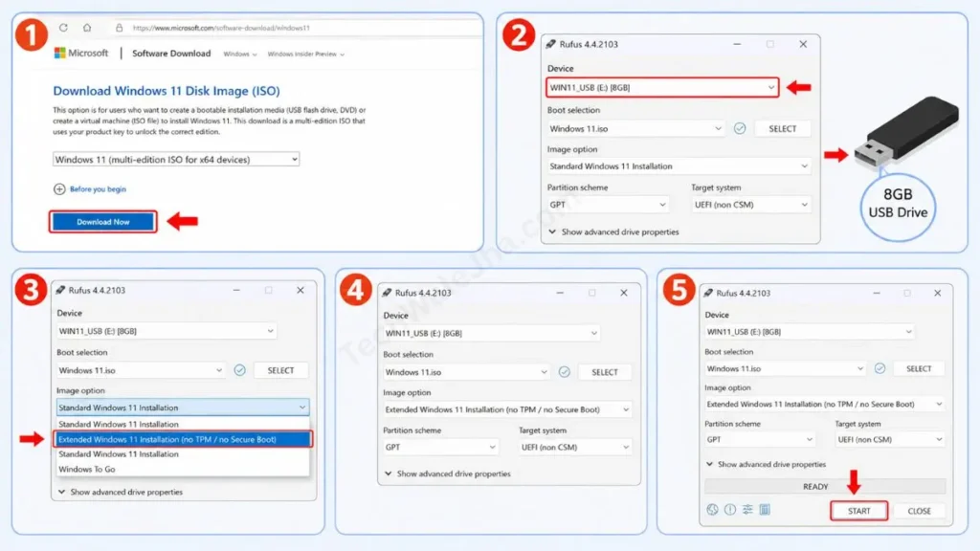Viewport: 980px width, 551px height.
Task: Open the settings sliders icon in step 5 Rufus
Action: (746, 510)
